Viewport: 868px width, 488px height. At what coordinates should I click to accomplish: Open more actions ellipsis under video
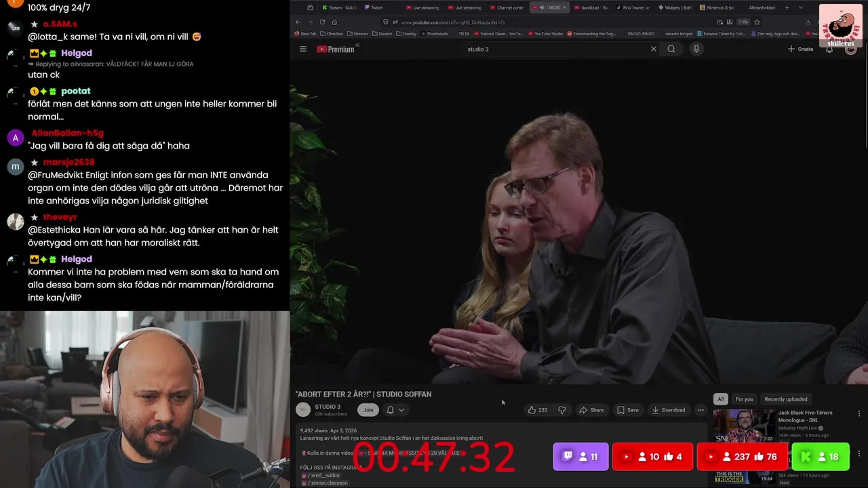701,410
